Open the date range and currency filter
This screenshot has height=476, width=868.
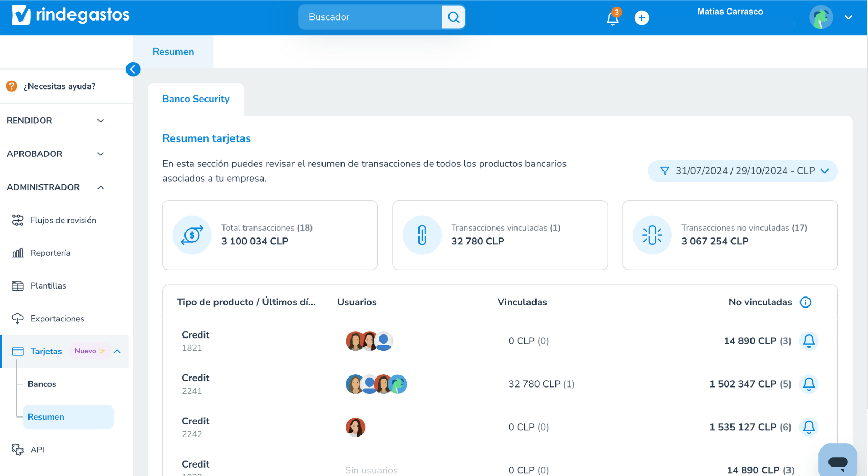click(x=742, y=171)
